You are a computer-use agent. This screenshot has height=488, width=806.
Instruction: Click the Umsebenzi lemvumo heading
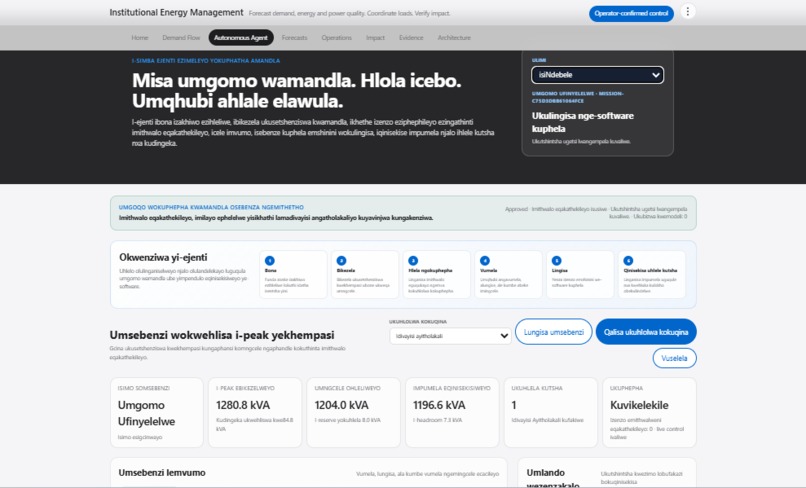click(162, 473)
